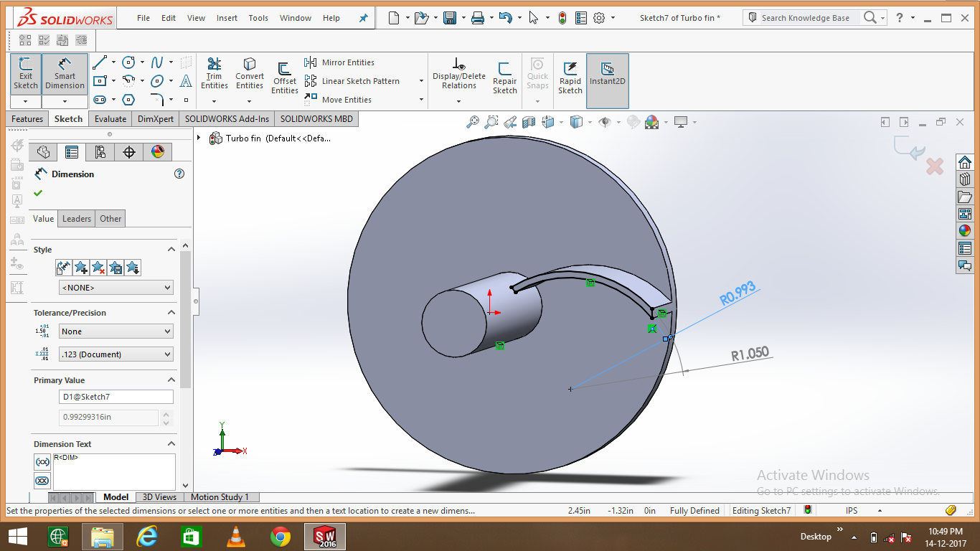Toggle the Instant2D button

(607, 74)
